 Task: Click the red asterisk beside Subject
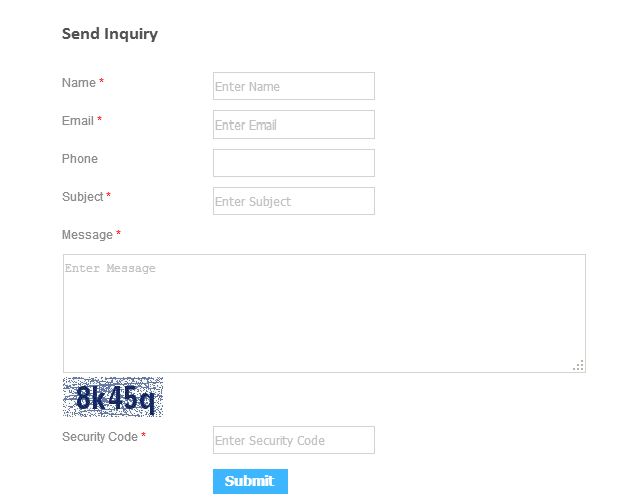[109, 197]
